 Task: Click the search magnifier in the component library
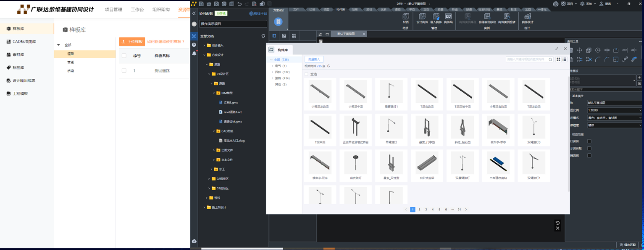pos(550,59)
